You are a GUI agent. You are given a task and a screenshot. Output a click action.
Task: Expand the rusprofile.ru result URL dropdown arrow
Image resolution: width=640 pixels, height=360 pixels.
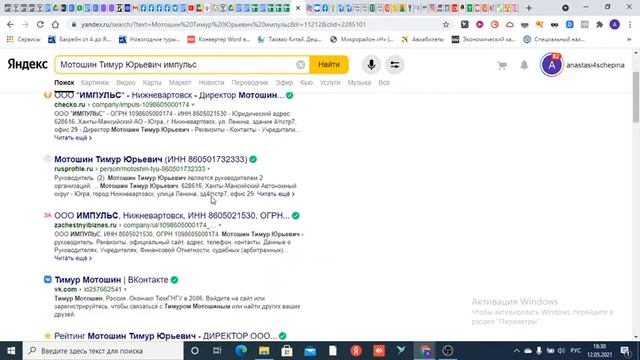[209, 169]
